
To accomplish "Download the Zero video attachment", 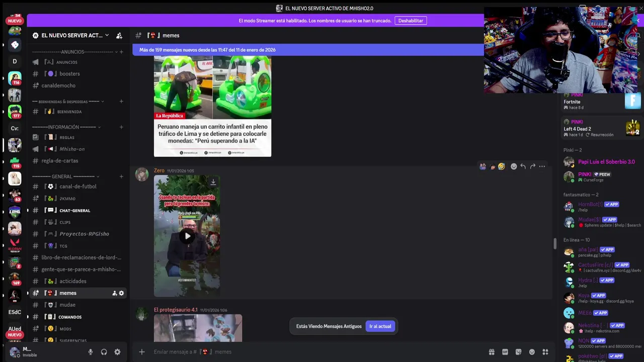I will tap(213, 182).
